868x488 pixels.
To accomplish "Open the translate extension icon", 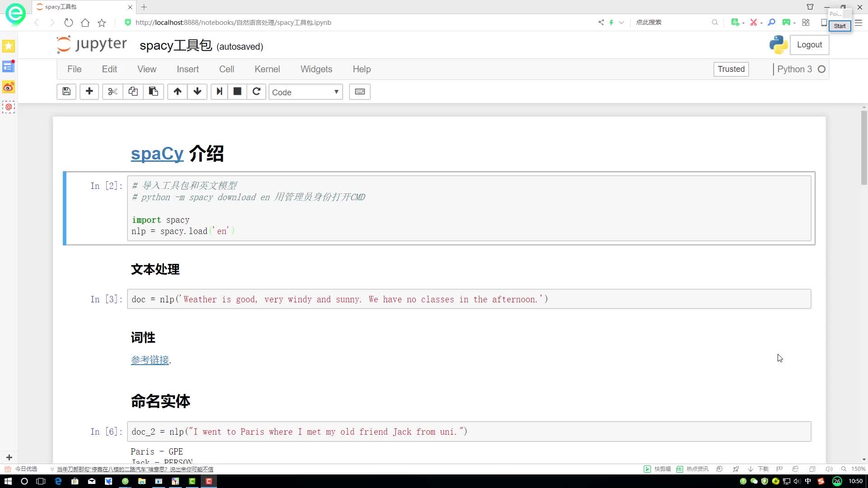I will [x=735, y=22].
